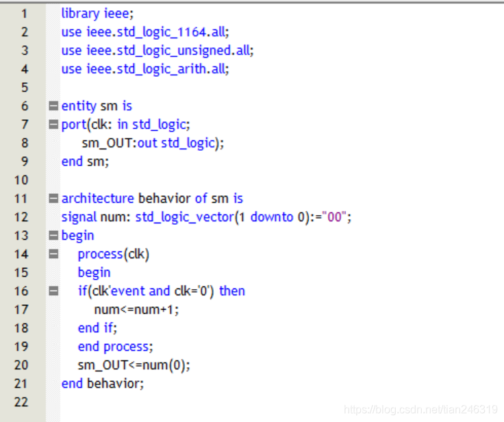Click the 'end process;' text
Screen dimensions: 504x422
pyautogui.click(x=116, y=347)
